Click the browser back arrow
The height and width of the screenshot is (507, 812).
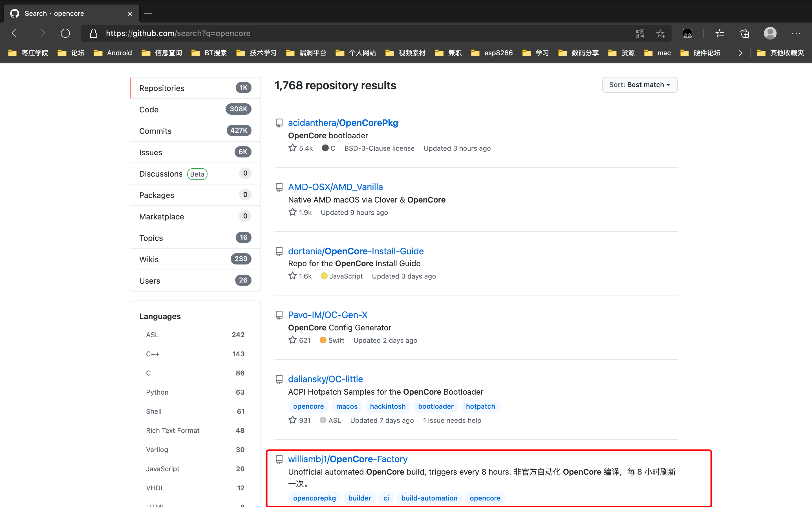point(16,33)
